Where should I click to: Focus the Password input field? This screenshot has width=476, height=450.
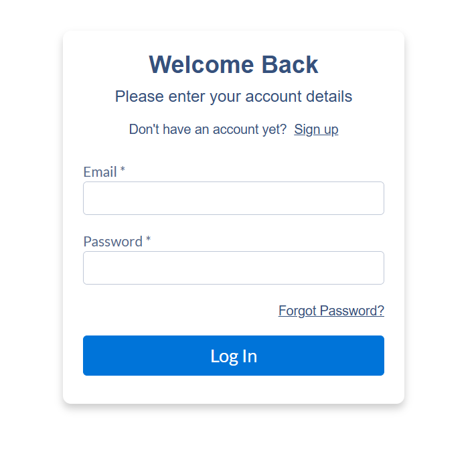click(233, 268)
